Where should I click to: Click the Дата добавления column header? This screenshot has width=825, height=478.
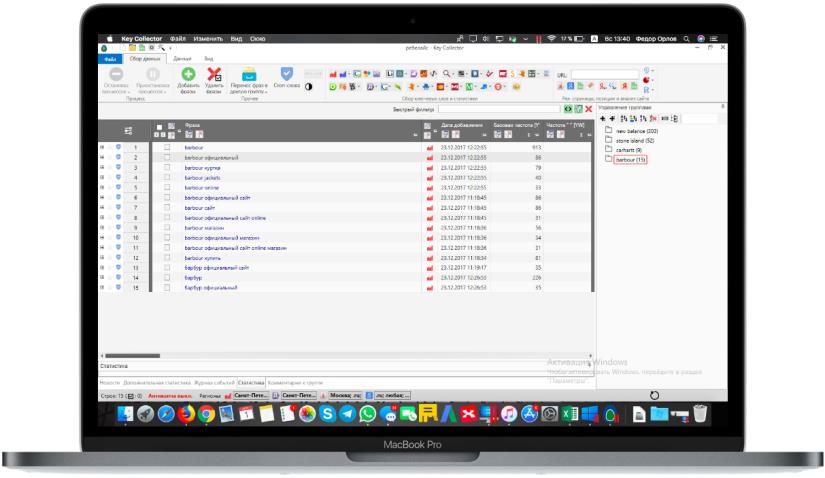[x=461, y=125]
